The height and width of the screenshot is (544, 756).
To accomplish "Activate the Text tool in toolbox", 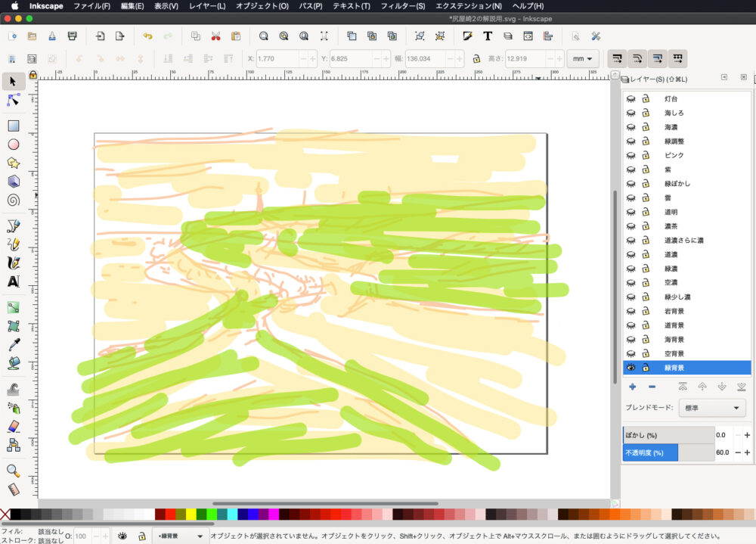I will coord(13,281).
